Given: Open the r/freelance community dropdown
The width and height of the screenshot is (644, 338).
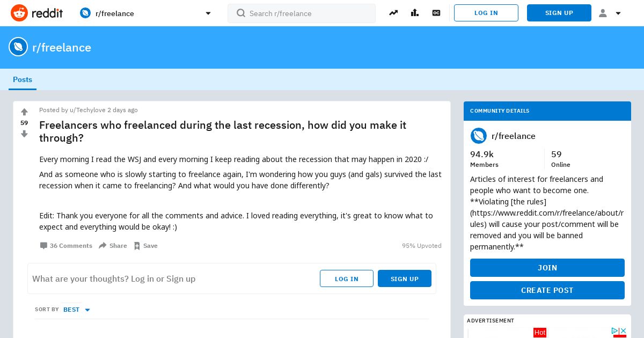Looking at the screenshot, I should (x=145, y=13).
